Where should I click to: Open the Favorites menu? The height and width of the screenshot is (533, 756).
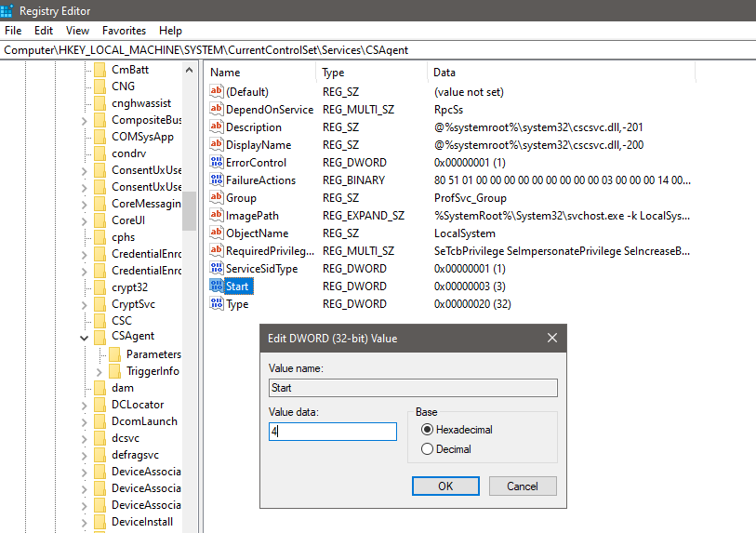point(124,31)
